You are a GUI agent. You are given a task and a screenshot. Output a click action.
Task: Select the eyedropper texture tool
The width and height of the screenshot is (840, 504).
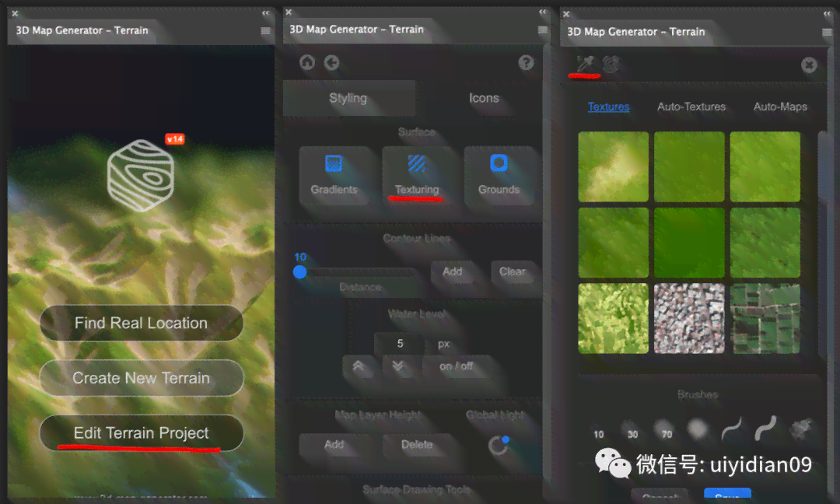[585, 64]
